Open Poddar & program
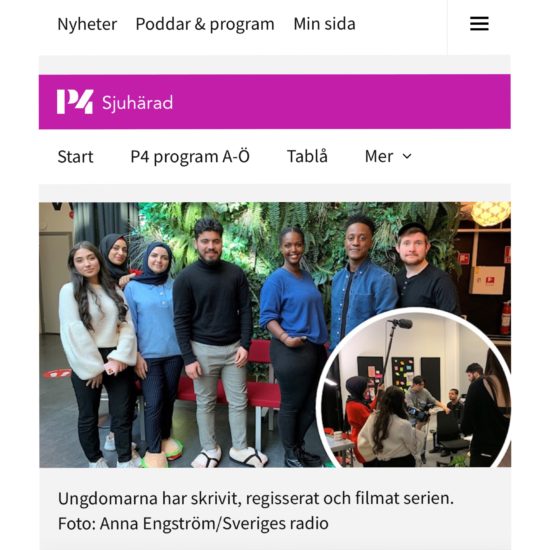 [x=205, y=24]
